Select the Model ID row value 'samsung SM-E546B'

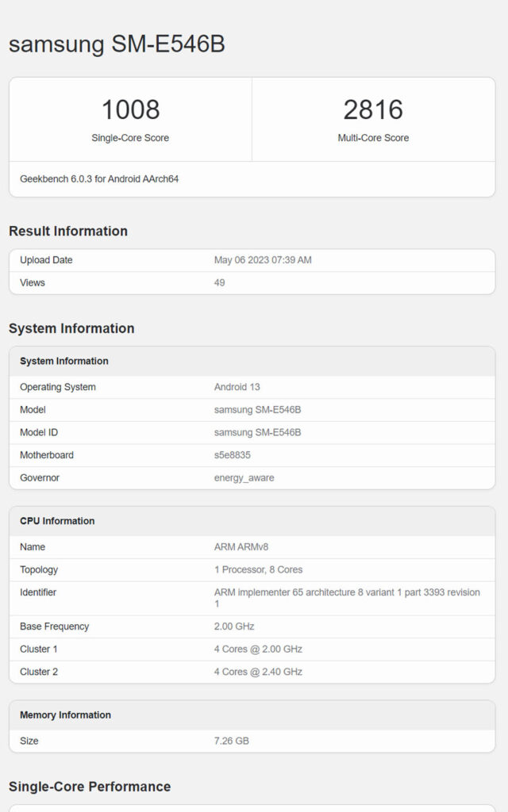[x=257, y=432]
